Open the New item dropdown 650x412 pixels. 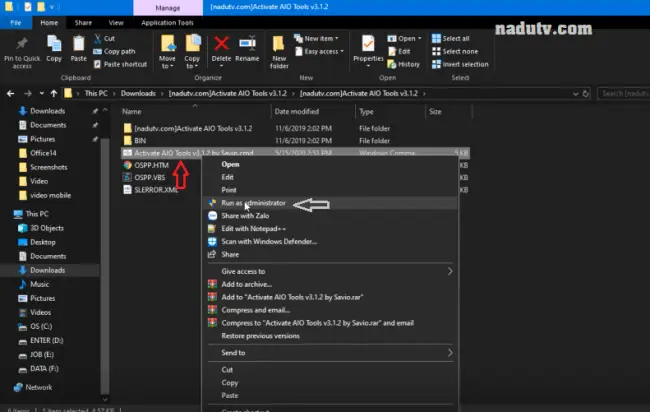316,39
